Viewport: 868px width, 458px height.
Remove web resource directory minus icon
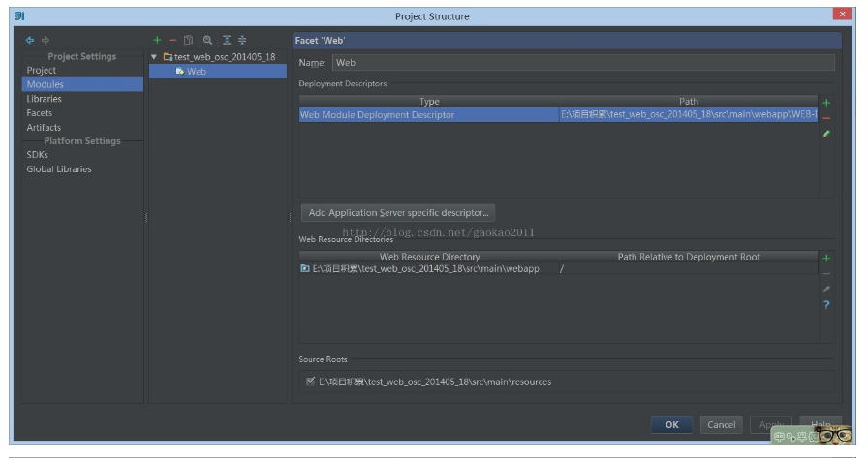pyautogui.click(x=826, y=274)
